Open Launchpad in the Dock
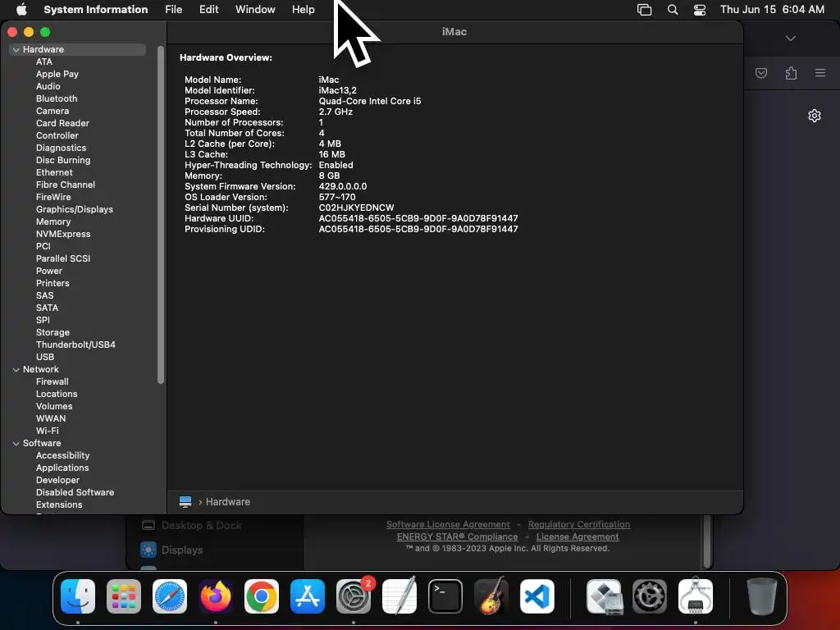The image size is (840, 630). point(124,596)
